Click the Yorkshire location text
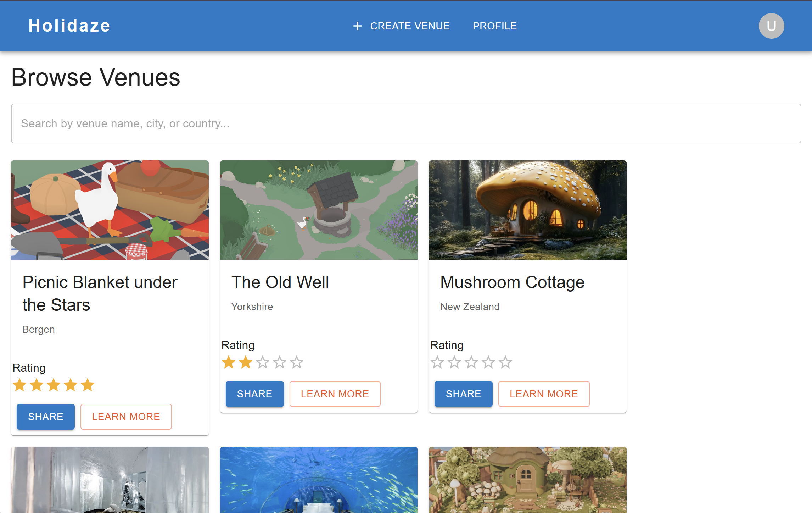812x513 pixels. coord(252,307)
